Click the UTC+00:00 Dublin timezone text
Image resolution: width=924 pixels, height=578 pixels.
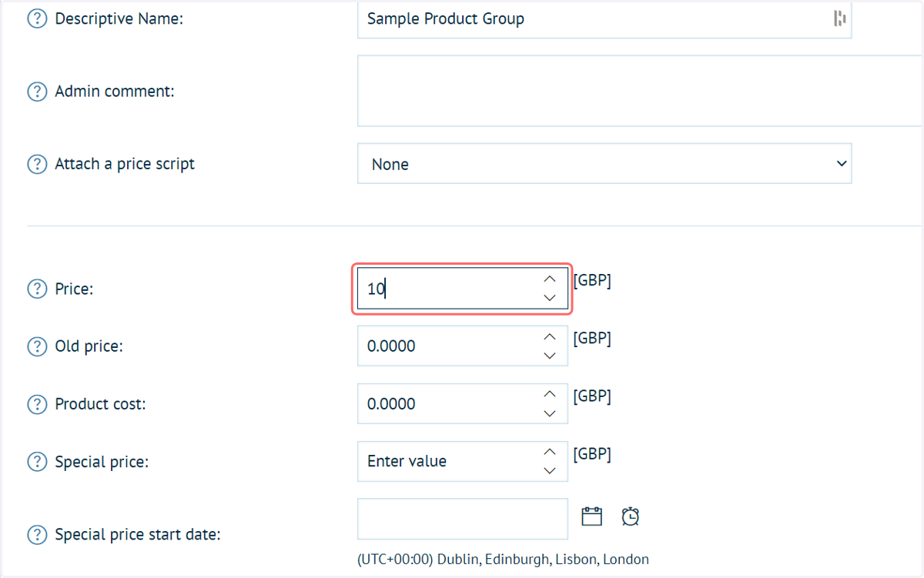[503, 560]
